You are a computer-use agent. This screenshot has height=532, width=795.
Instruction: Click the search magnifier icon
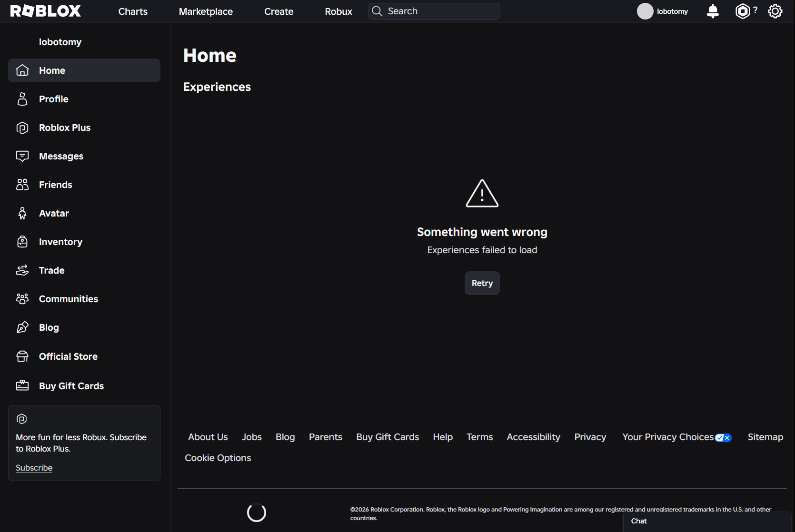click(x=377, y=11)
